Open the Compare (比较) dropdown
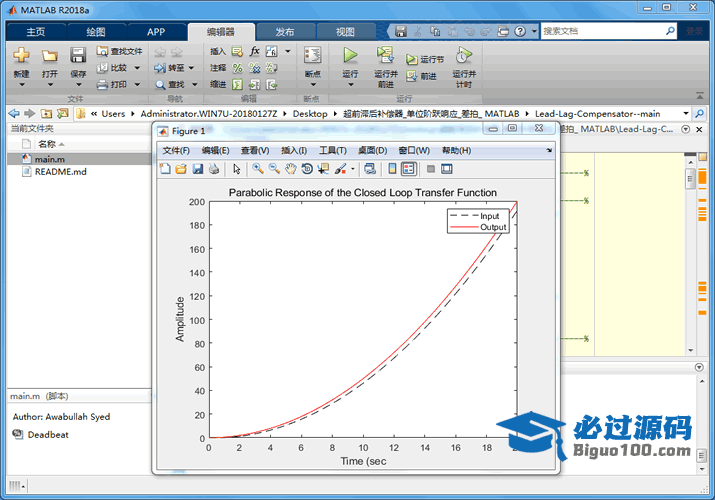The height and width of the screenshot is (500, 715). tap(119, 68)
